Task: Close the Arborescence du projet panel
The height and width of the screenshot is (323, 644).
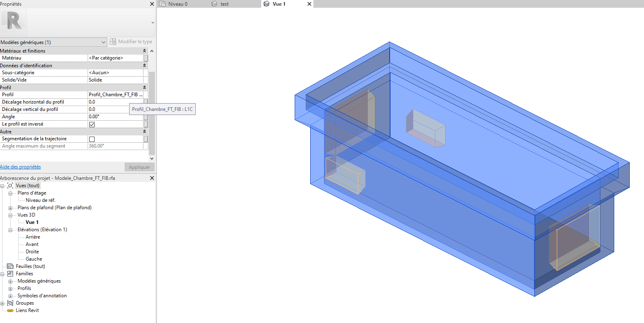Action: pyautogui.click(x=152, y=178)
